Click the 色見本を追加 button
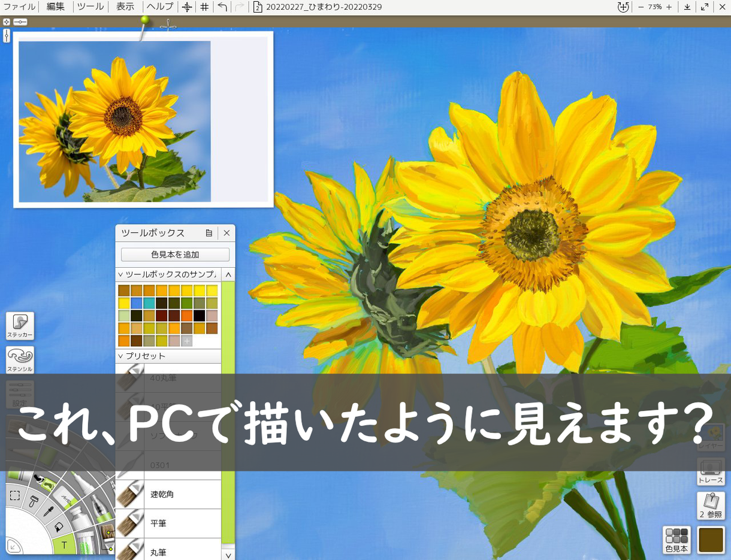This screenshot has width=731, height=560. [175, 255]
